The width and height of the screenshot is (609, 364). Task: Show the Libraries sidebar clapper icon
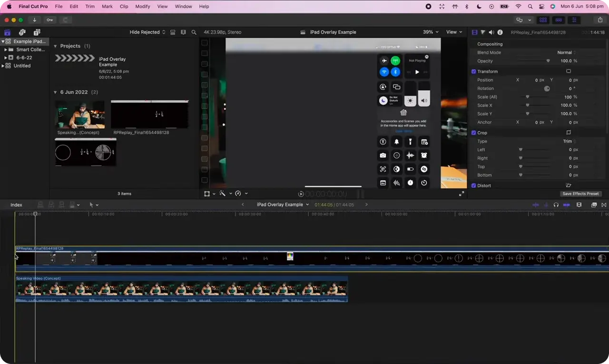point(7,32)
